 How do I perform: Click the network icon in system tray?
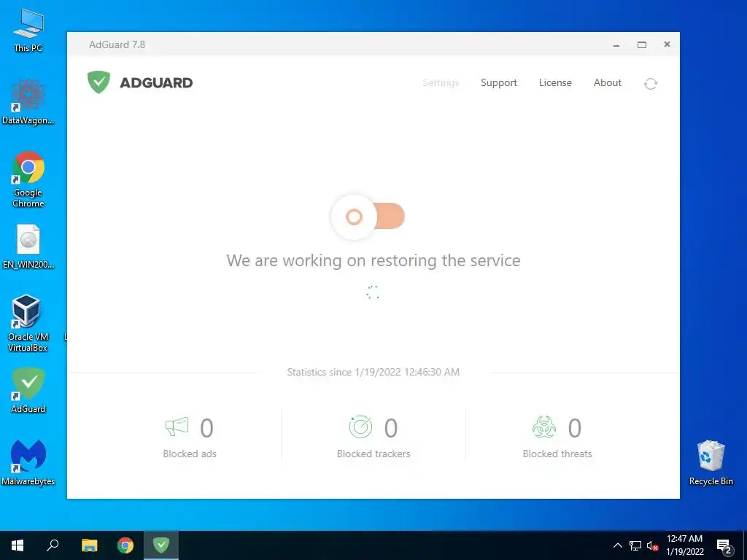click(635, 545)
